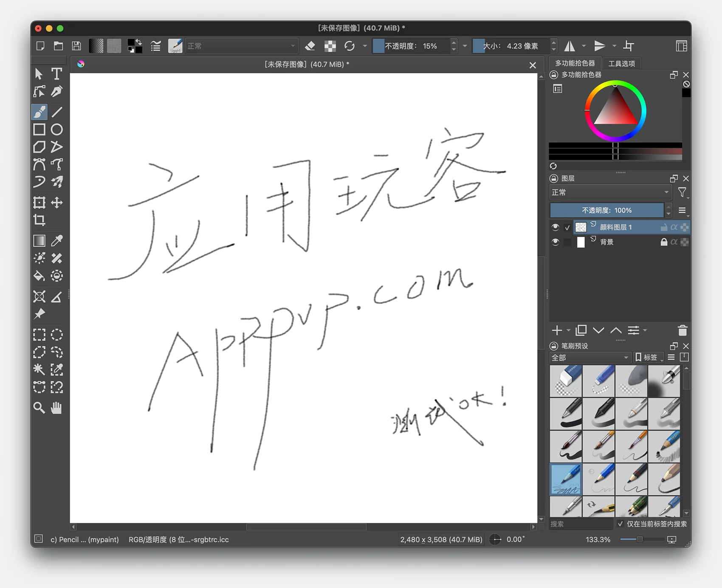This screenshot has width=722, height=588.
Task: Select the highlighted blue pencil preset
Action: pos(566,479)
